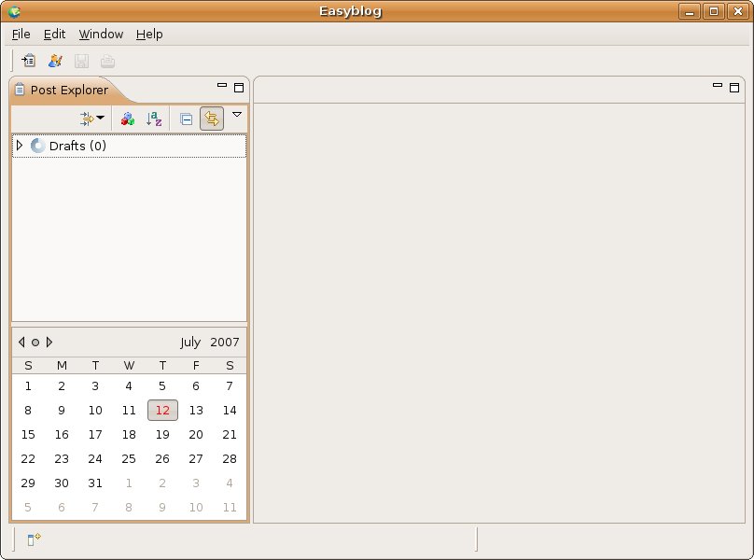
Task: Expand the Drafts (0) tree node
Action: coord(20,145)
